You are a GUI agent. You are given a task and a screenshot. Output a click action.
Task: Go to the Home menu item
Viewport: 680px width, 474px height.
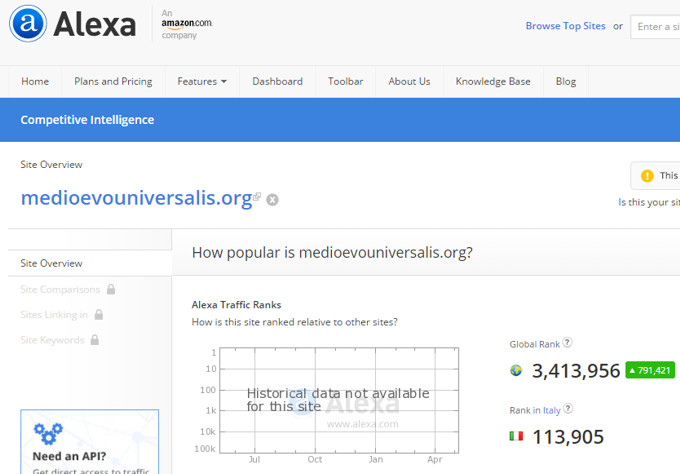point(35,82)
